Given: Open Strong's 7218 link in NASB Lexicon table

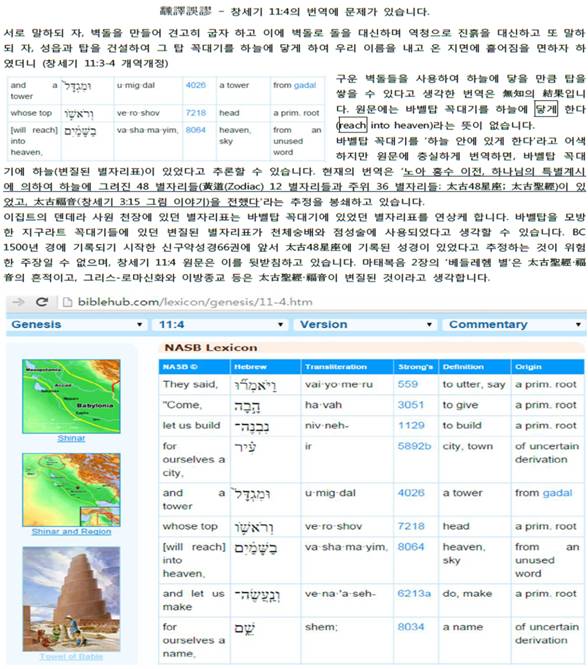Looking at the screenshot, I should pos(410,526).
